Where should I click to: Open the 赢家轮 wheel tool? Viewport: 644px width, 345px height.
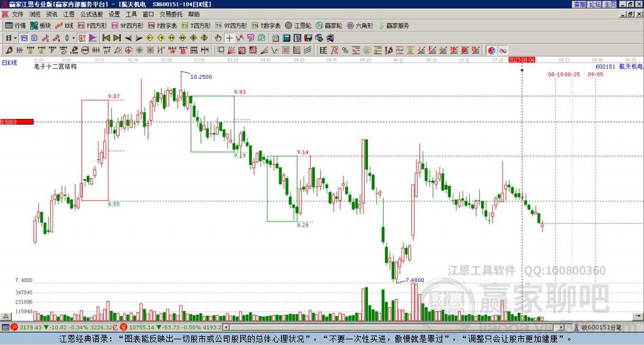[329, 25]
